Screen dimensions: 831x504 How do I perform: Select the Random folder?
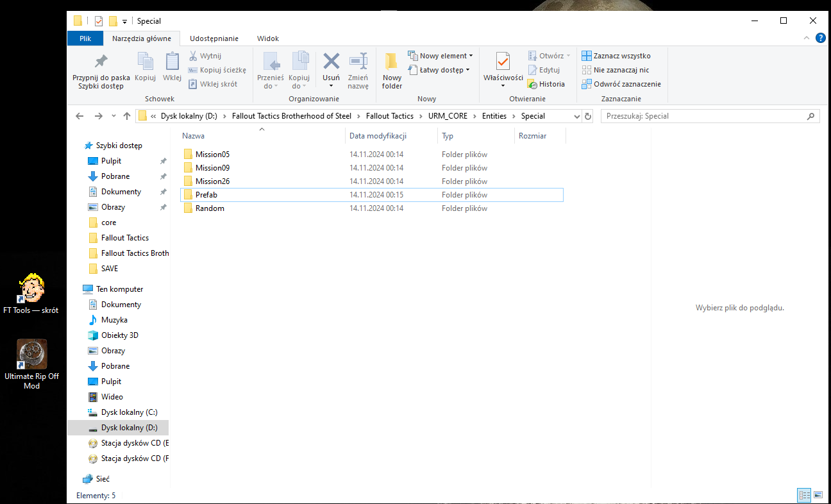tap(371, 208)
